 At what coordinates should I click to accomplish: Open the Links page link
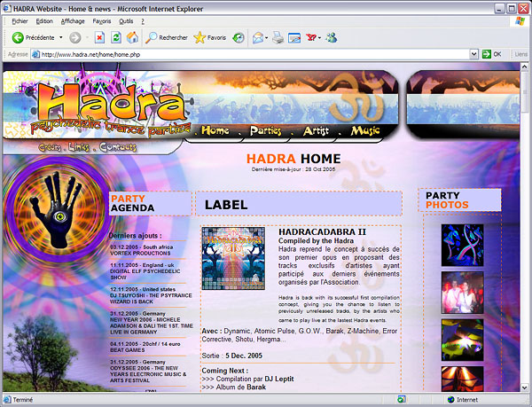tap(79, 147)
